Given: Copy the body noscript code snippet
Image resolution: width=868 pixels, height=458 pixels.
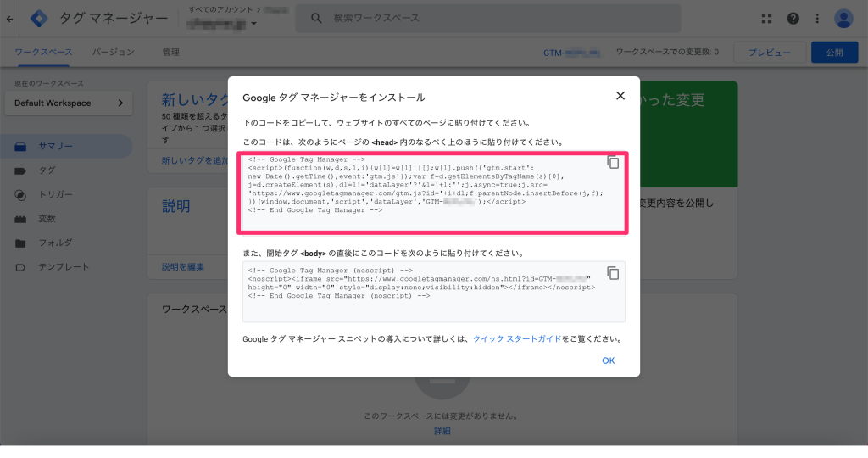Looking at the screenshot, I should (613, 273).
